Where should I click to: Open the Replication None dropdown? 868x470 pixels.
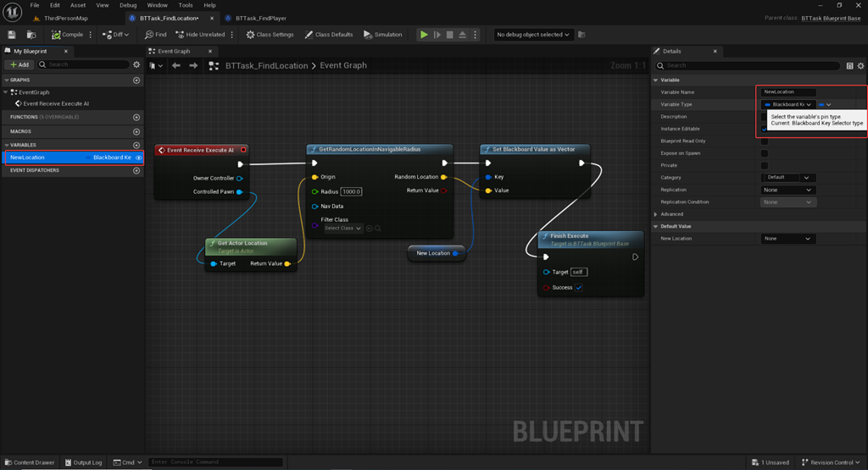point(787,190)
